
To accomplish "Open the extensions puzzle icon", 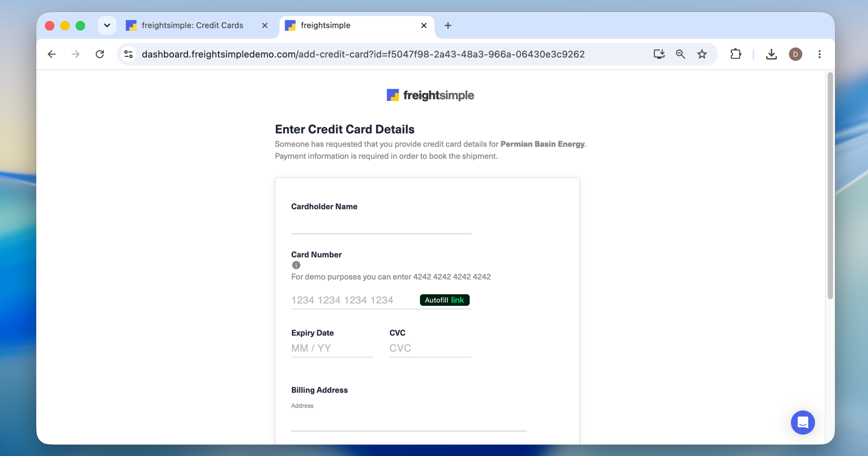I will (x=736, y=54).
